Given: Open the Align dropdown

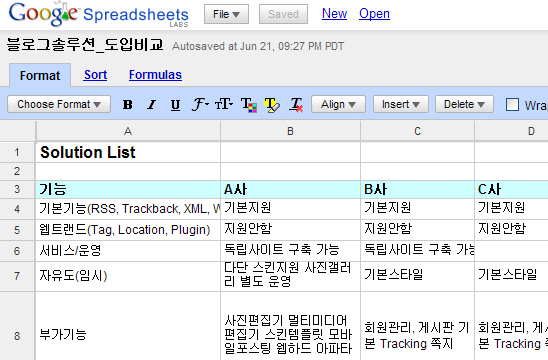Looking at the screenshot, I should point(338,104).
